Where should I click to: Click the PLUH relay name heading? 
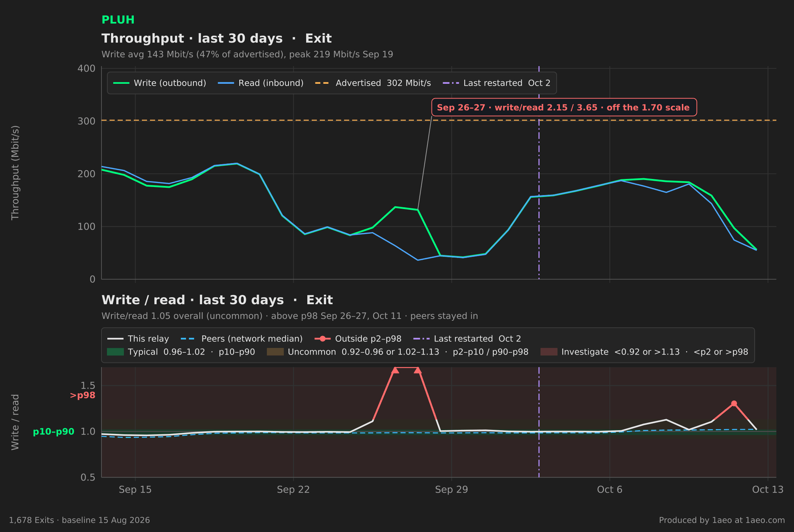[118, 20]
